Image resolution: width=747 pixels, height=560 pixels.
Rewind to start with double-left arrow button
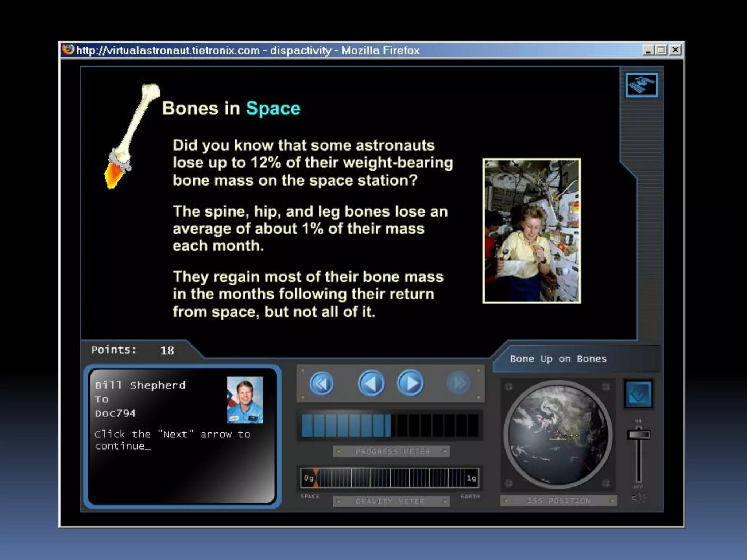pyautogui.click(x=321, y=384)
